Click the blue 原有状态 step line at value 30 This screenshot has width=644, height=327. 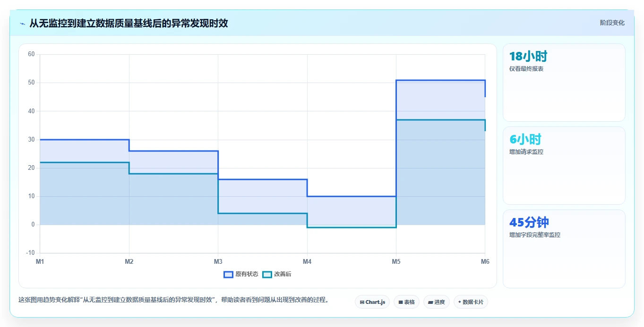(x=84, y=140)
